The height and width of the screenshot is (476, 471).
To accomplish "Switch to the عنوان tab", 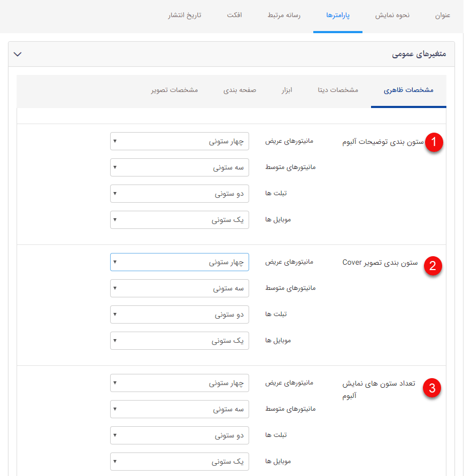I will point(442,16).
